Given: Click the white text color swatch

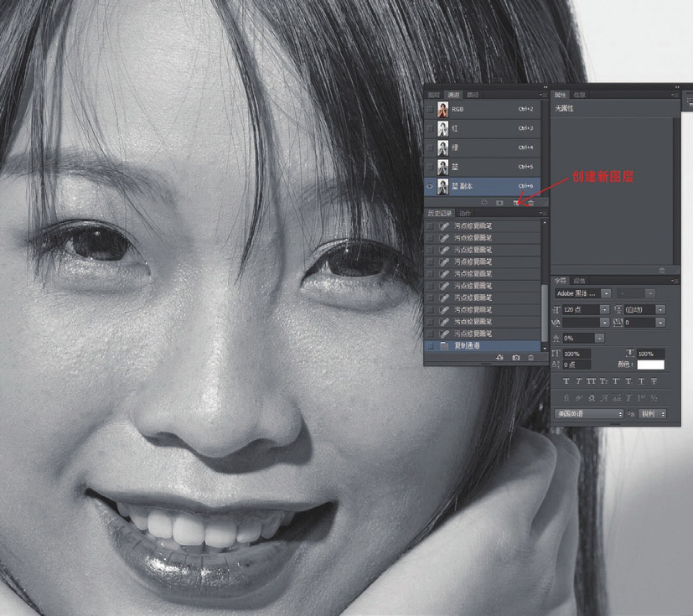Looking at the screenshot, I should point(650,365).
